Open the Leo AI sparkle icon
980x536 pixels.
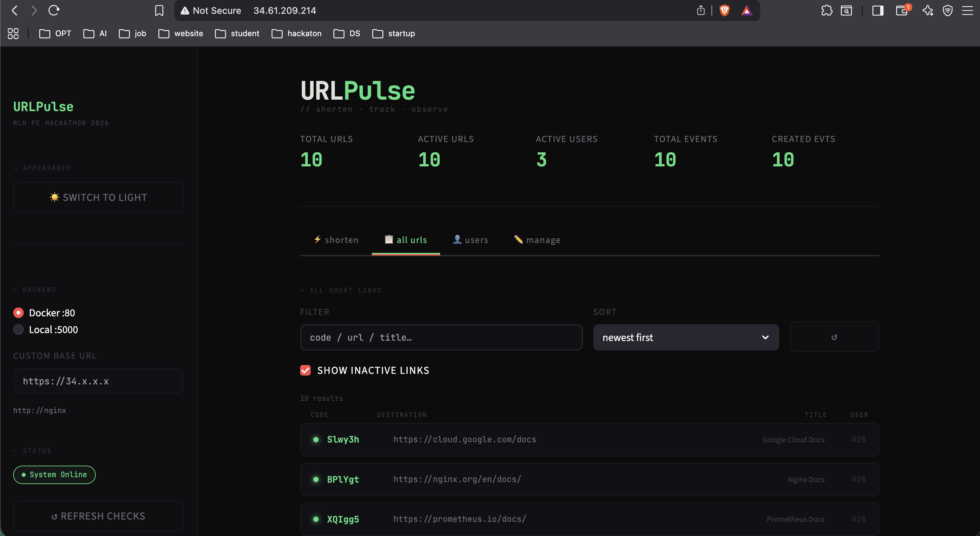pos(927,10)
